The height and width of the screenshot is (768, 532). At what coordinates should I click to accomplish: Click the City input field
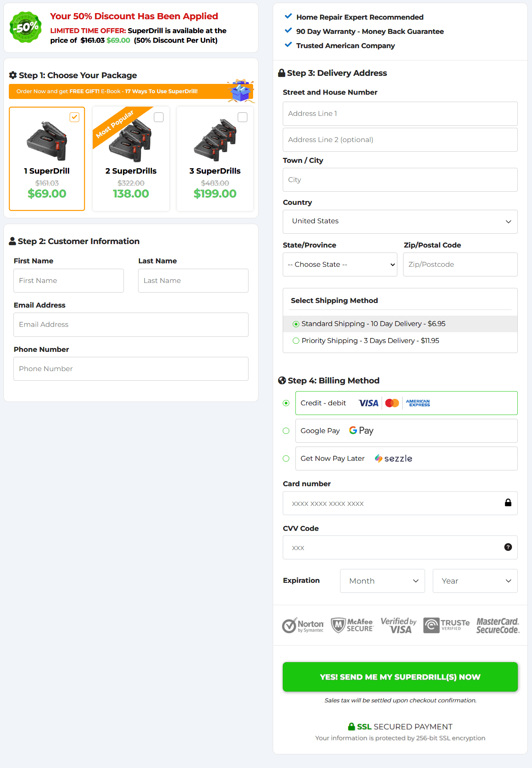(400, 180)
